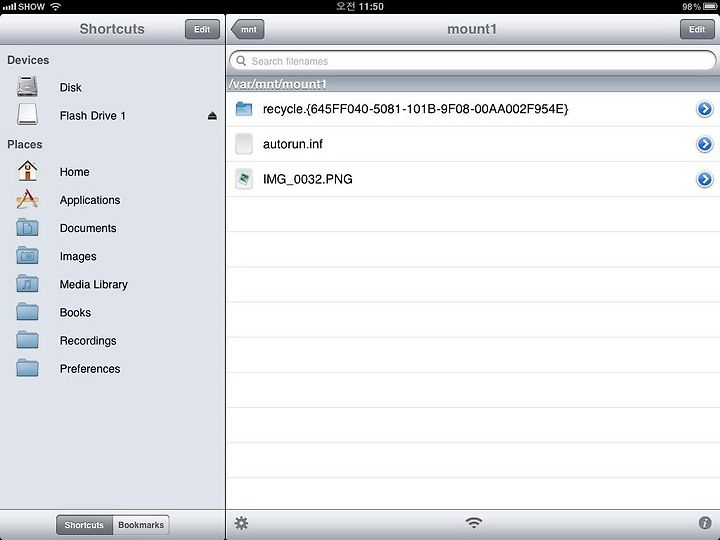Click the Preferences folder icon
The width and height of the screenshot is (720, 540).
(27, 368)
